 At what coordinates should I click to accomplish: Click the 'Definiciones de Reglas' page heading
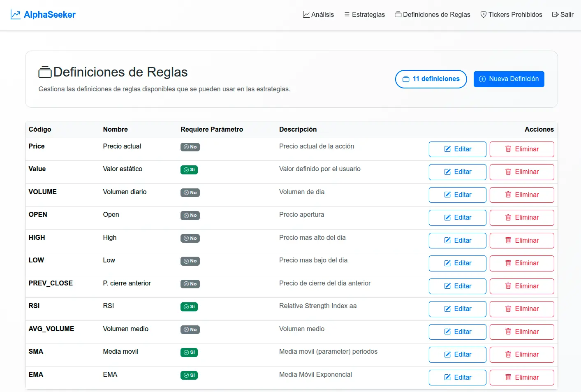point(120,72)
